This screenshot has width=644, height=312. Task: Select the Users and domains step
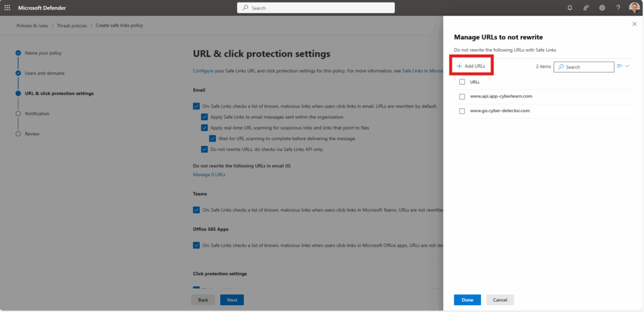click(45, 73)
